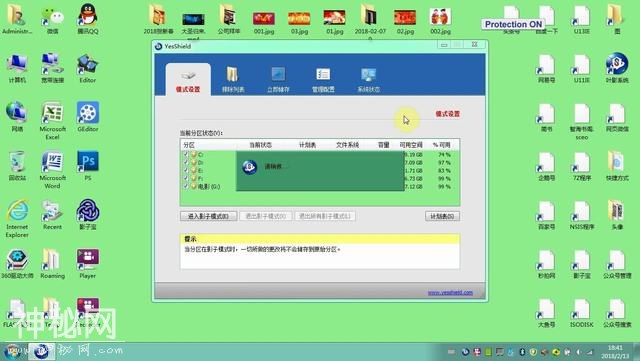
Task: Open the ISODISK desktop shortcut
Action: pyautogui.click(x=581, y=313)
